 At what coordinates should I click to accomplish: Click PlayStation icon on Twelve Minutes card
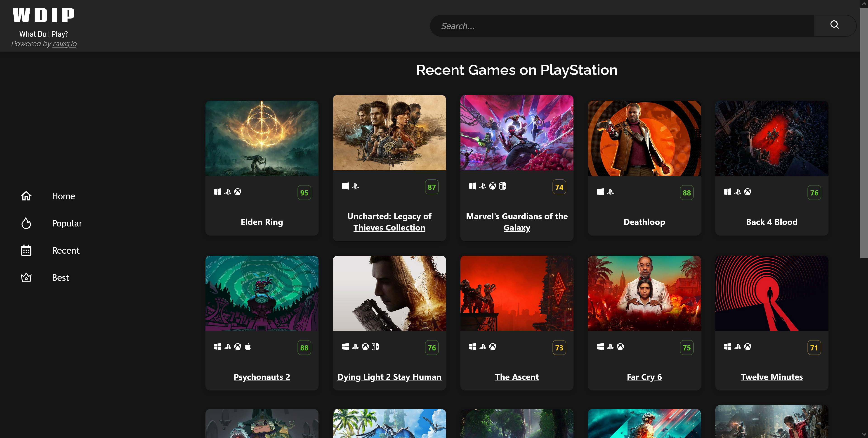coord(738,347)
